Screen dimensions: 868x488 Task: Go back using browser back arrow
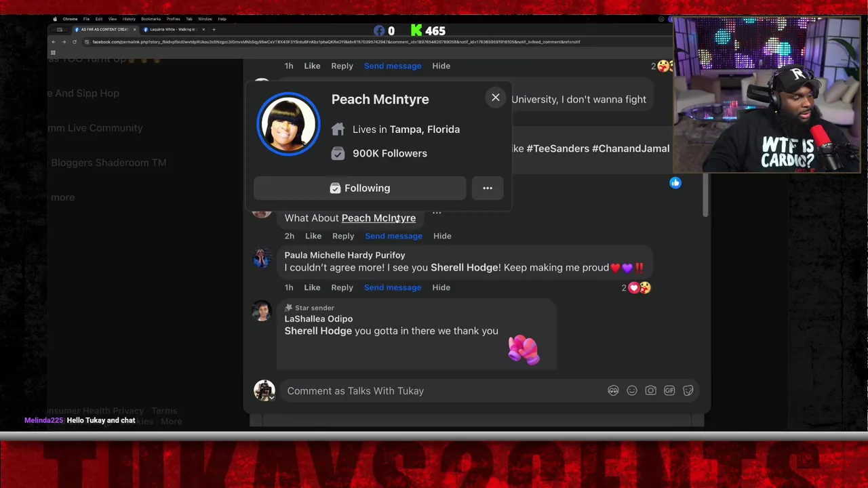(x=54, y=42)
